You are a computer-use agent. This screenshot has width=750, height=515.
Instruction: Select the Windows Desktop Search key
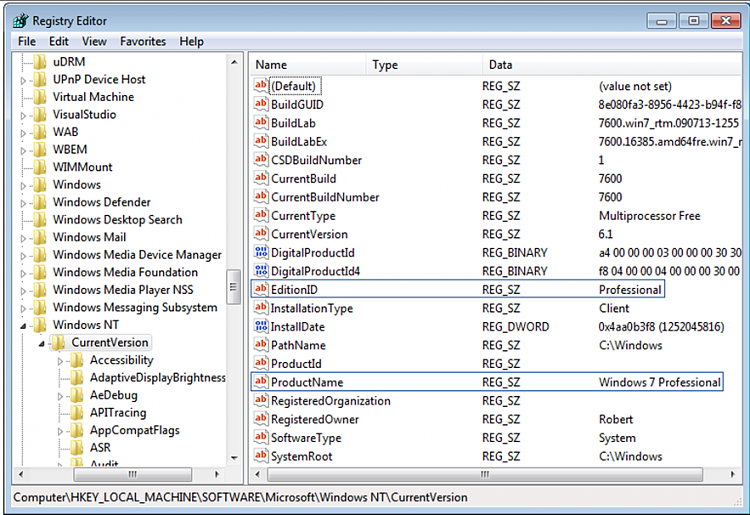pos(117,219)
